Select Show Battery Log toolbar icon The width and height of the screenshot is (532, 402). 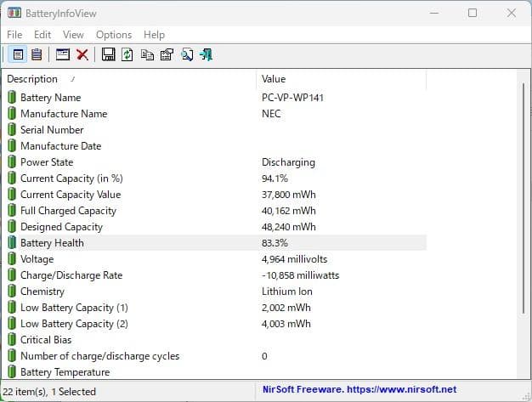click(x=37, y=54)
